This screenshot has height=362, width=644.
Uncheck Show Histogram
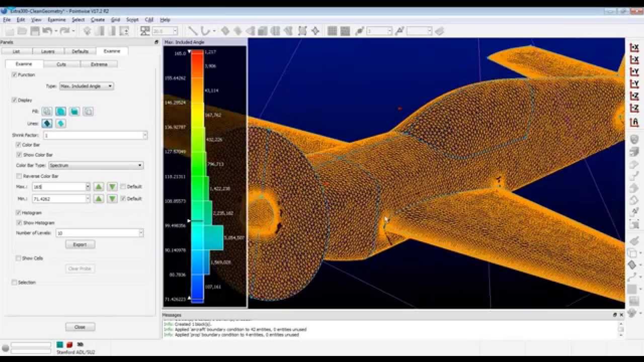19,223
